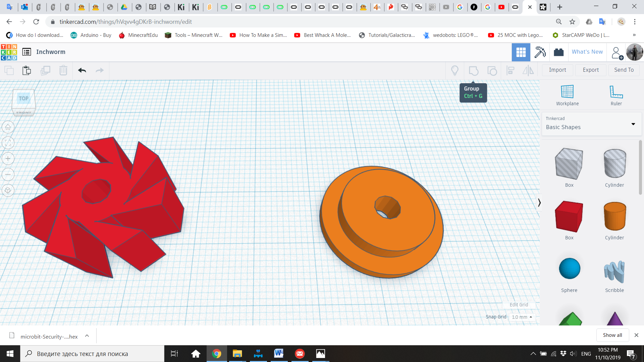Image resolution: width=644 pixels, height=362 pixels.
Task: Toggle perspective/orthographic view cube icon
Action: click(8, 190)
